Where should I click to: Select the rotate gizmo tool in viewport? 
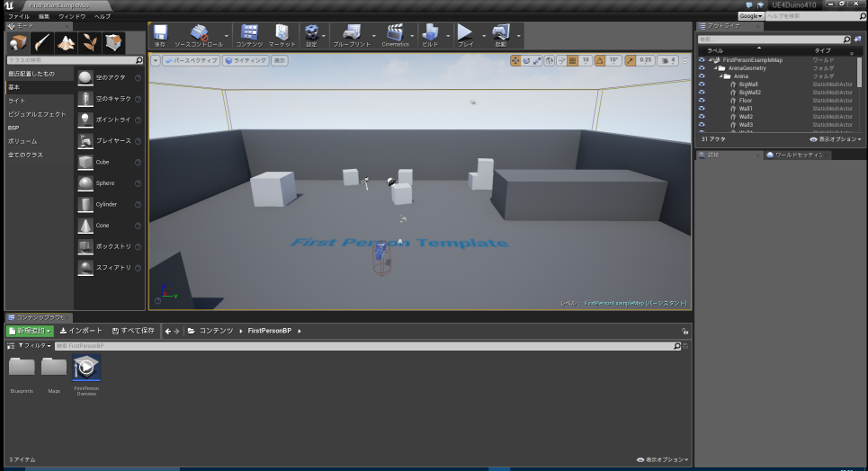tap(526, 61)
